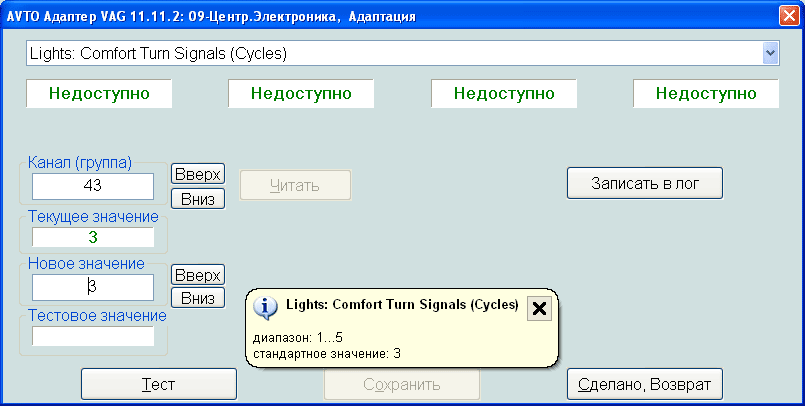
Task: Click the rightmost Недоступно status box
Action: 706,94
